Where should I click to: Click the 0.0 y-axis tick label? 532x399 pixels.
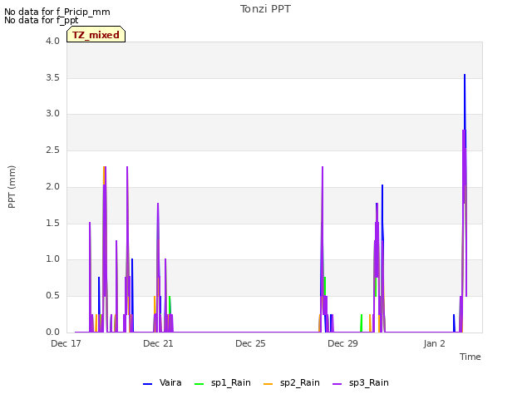(52, 332)
